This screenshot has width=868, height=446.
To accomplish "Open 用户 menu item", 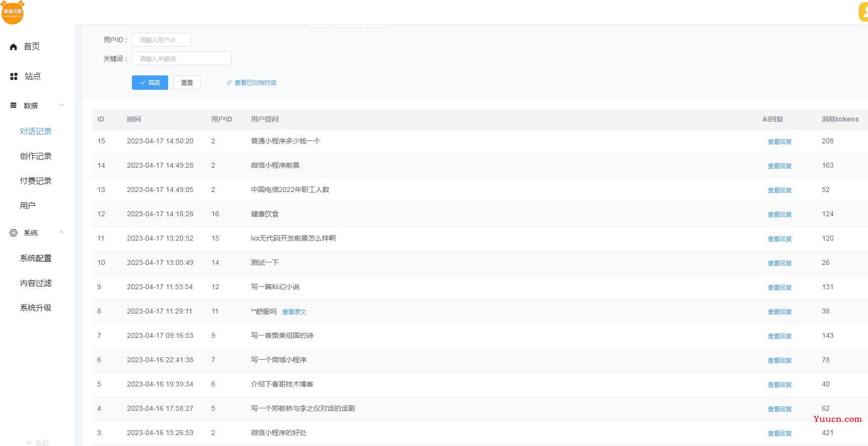I will 28,206.
